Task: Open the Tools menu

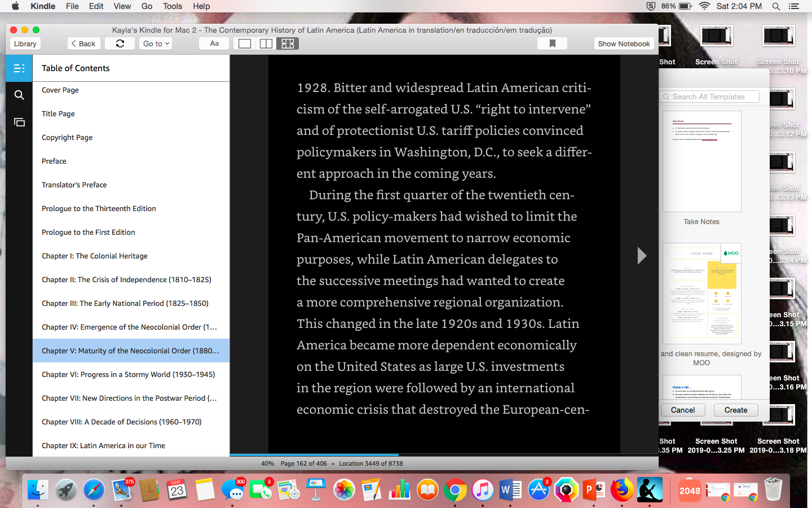Action: [173, 6]
